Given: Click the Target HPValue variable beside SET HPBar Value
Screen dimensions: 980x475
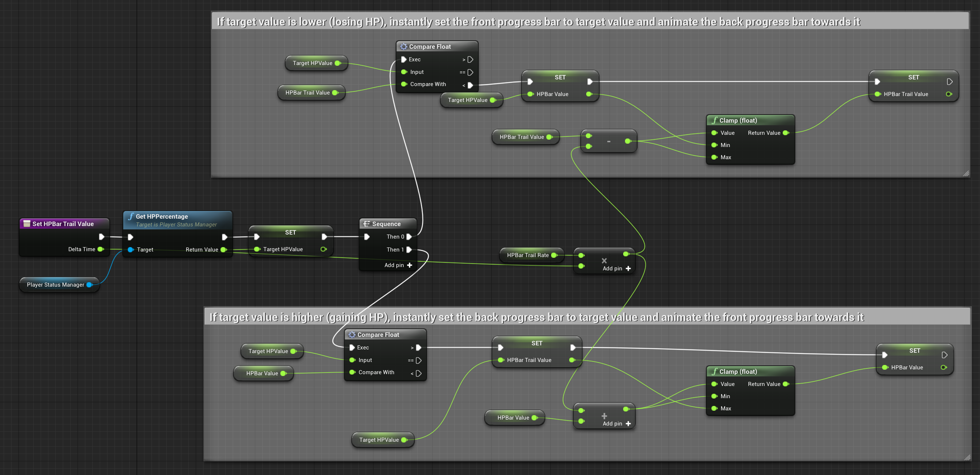Looking at the screenshot, I should (471, 100).
